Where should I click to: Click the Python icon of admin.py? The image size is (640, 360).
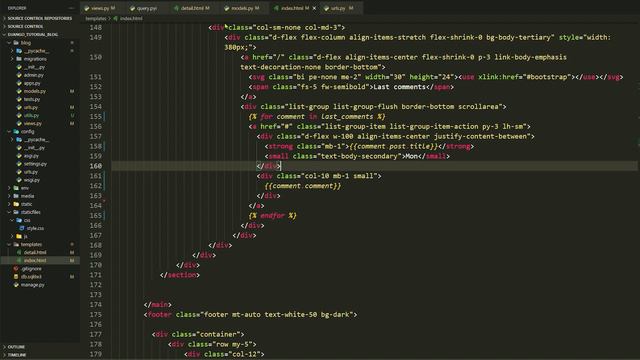coord(19,75)
